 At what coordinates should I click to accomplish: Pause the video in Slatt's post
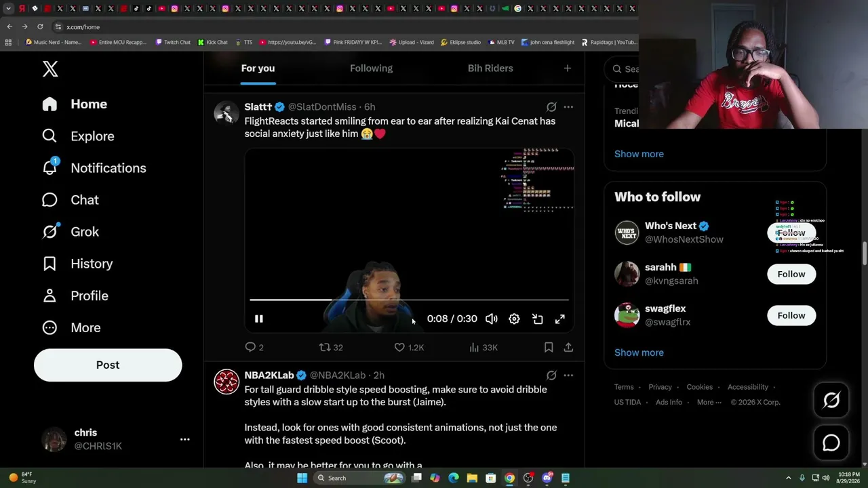[x=259, y=319]
